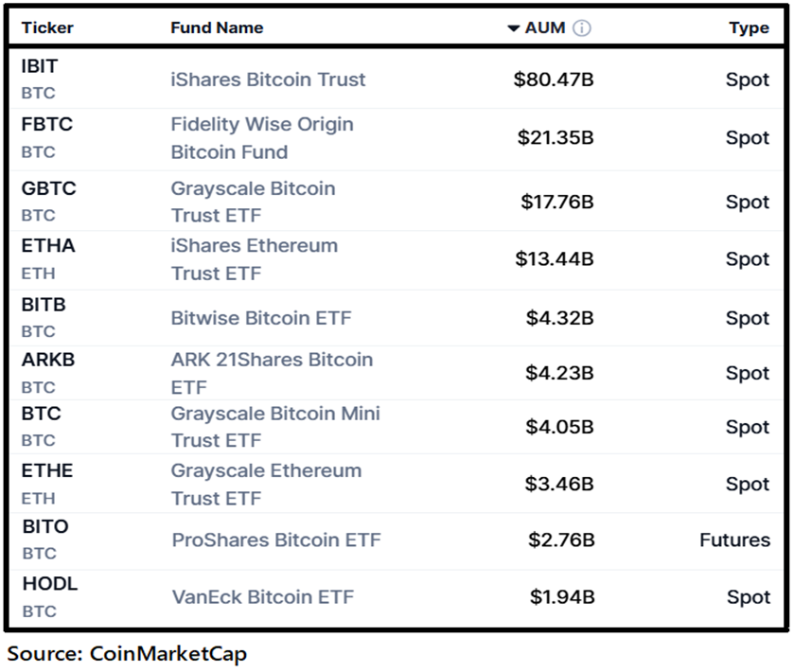Open Grayscale Bitcoin Mini Trust ETF

pyautogui.click(x=275, y=427)
